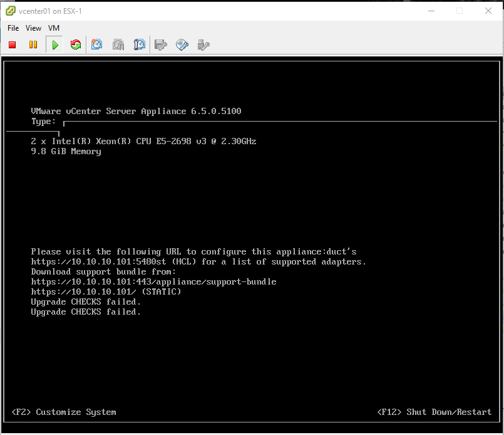Power on VM using green play icon
Screen dimensions: 504x435
54,45
